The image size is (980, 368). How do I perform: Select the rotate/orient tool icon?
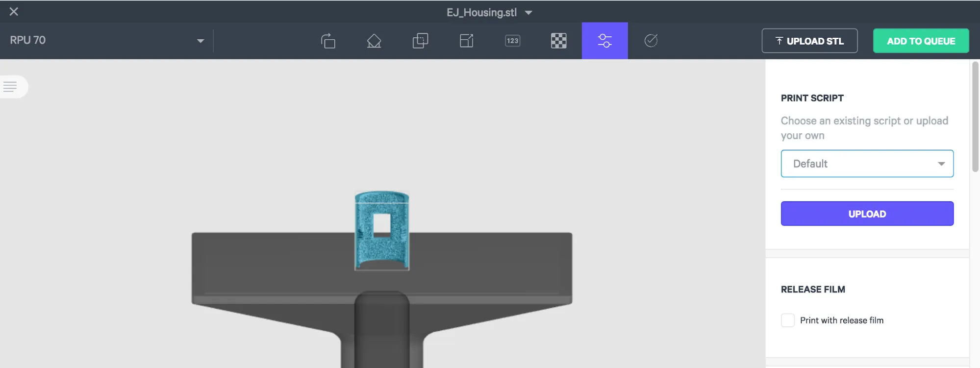328,41
